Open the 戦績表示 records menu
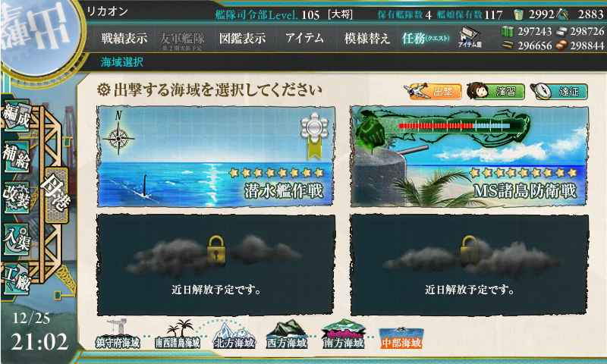607x364 pixels. pyautogui.click(x=124, y=38)
